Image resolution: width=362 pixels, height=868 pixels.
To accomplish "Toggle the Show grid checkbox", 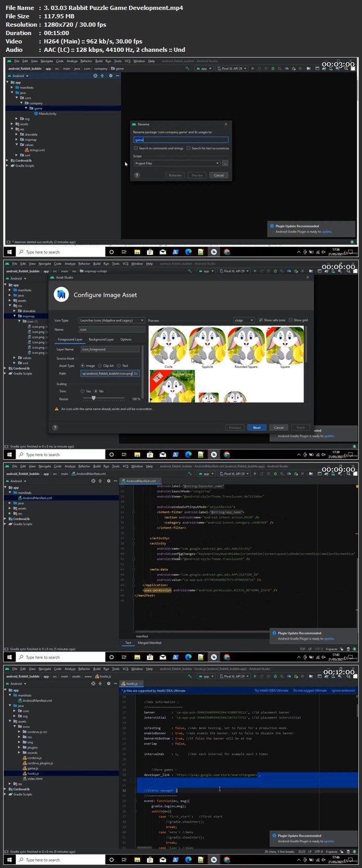I will (291, 320).
